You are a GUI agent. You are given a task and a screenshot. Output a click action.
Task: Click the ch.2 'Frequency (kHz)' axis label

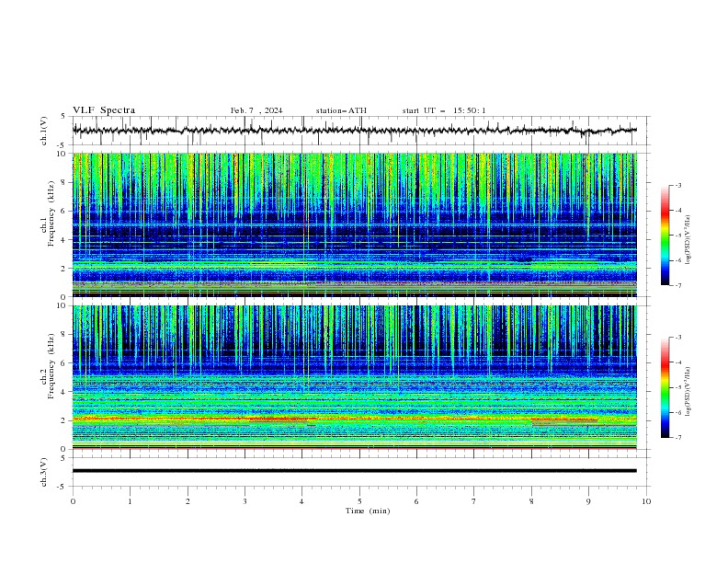(x=51, y=366)
